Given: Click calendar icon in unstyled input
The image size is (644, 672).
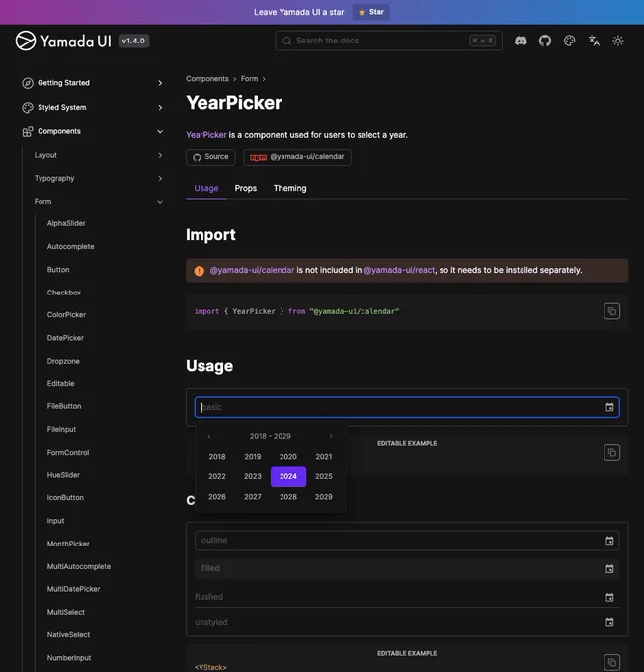Looking at the screenshot, I should (x=609, y=622).
